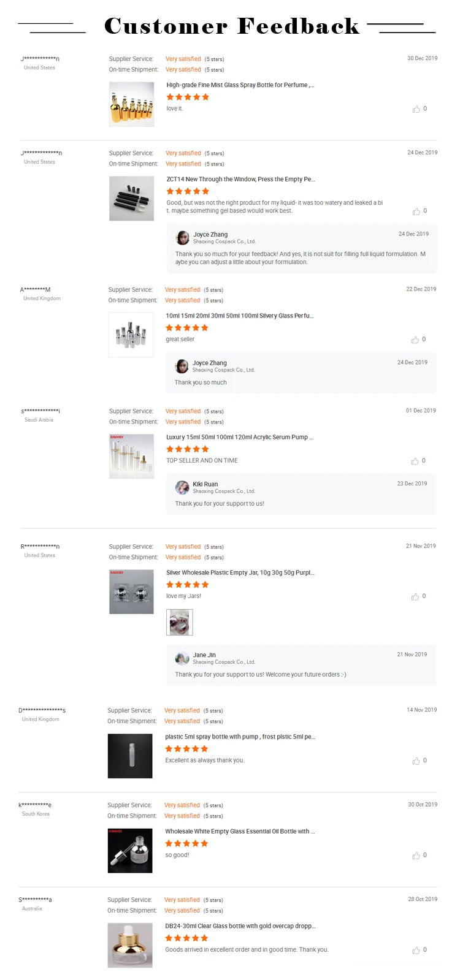Open 'Luxury 15ml 50ml 100ml Acrylic Serum Pump' link
Image resolution: width=460 pixels, height=980 pixels.
[x=239, y=438]
